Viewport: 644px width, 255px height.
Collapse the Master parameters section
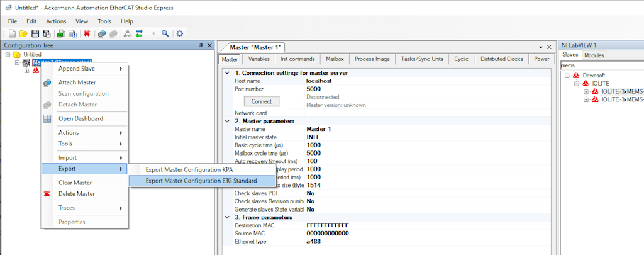(228, 122)
